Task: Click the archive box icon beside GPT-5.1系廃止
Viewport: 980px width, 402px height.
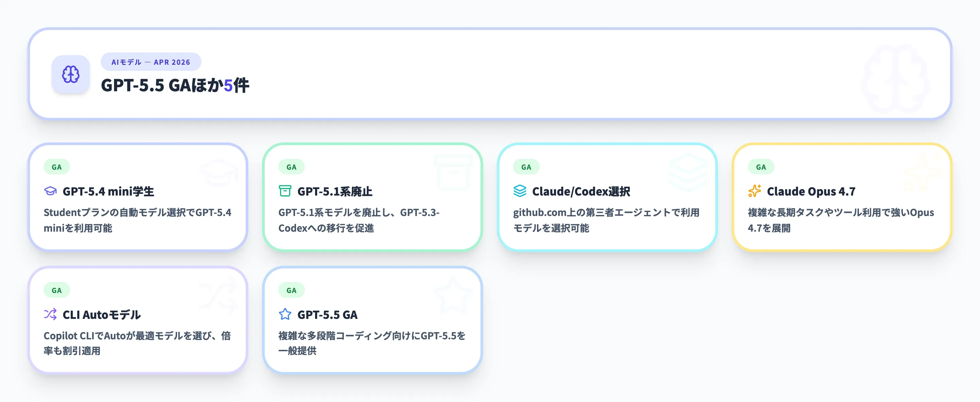Action: tap(285, 191)
